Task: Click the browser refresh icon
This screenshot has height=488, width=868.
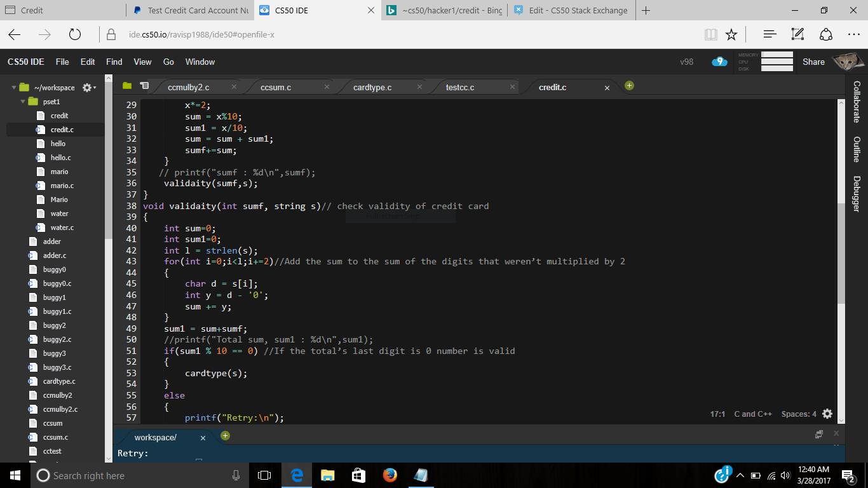Action: coord(75,34)
